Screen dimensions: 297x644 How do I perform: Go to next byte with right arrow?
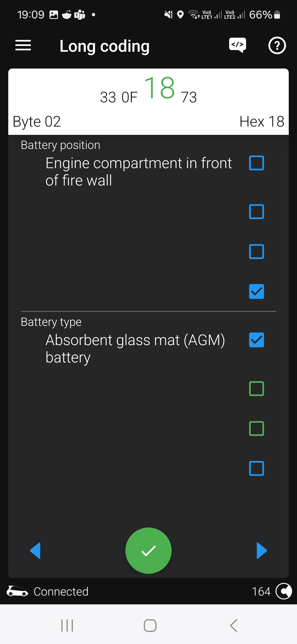click(x=262, y=551)
